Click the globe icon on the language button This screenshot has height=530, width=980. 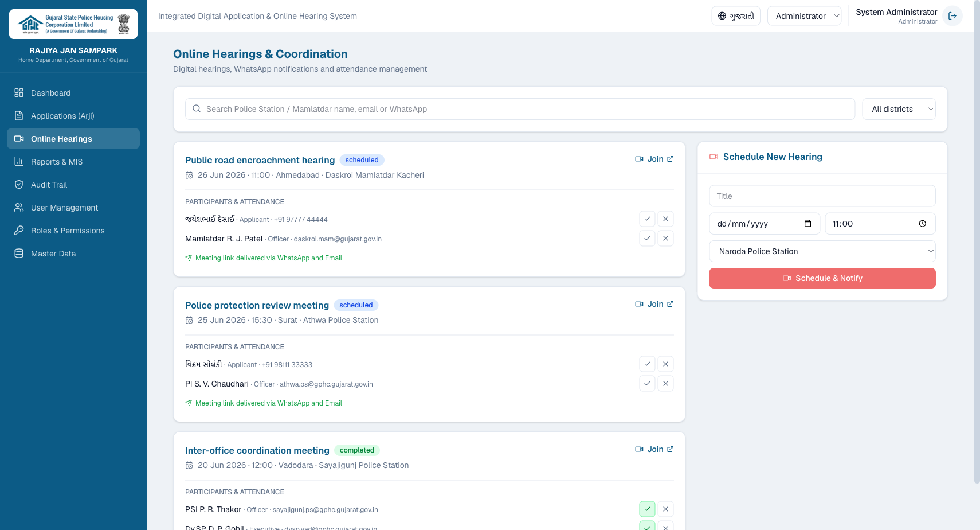[722, 16]
